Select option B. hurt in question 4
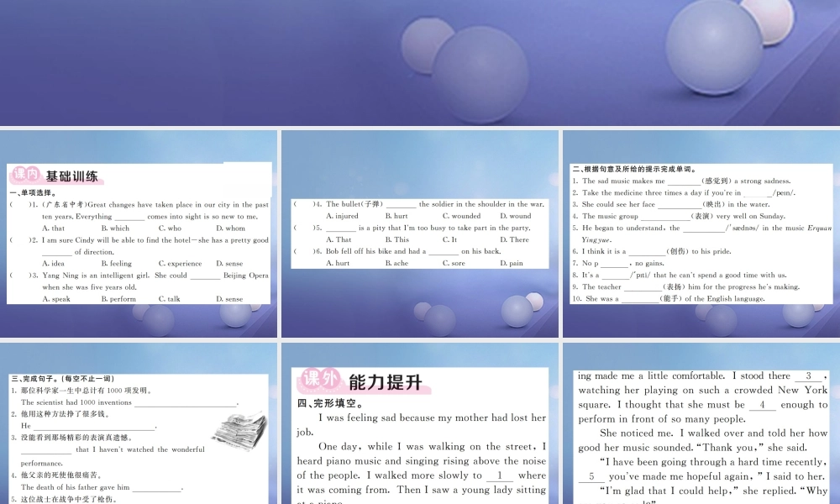Image resolution: width=840 pixels, height=504 pixels. pos(396,216)
